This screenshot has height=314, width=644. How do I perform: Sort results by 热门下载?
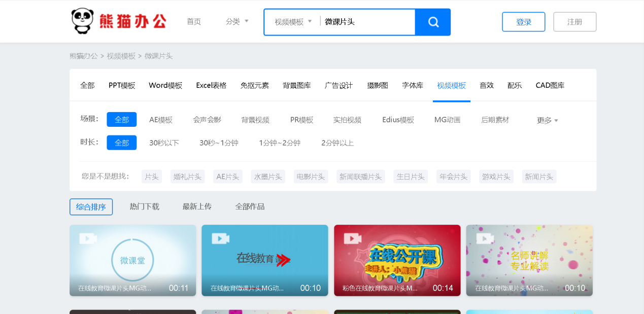click(x=144, y=206)
